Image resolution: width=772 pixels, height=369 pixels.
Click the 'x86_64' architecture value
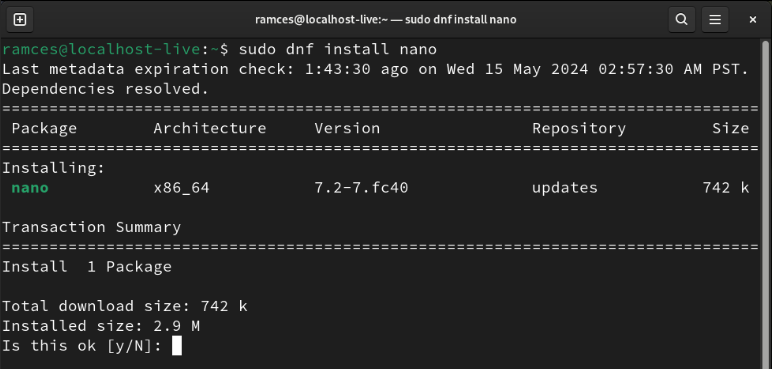coord(182,188)
